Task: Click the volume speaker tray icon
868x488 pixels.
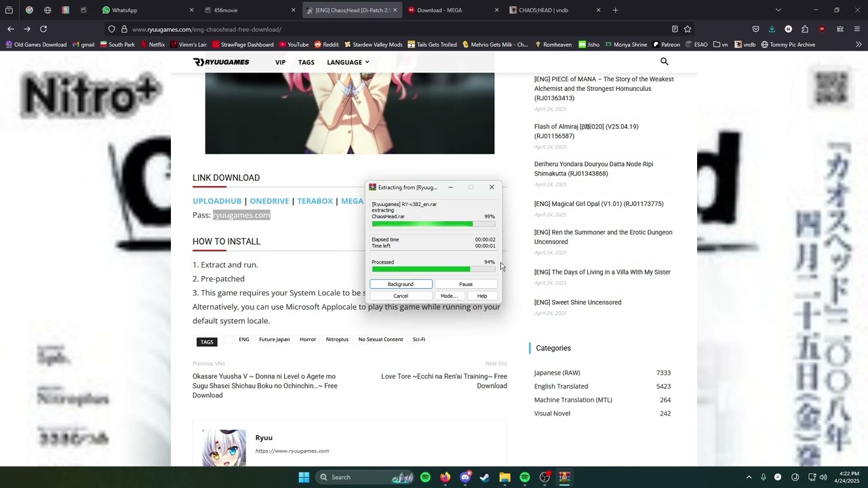Action: coord(823,477)
